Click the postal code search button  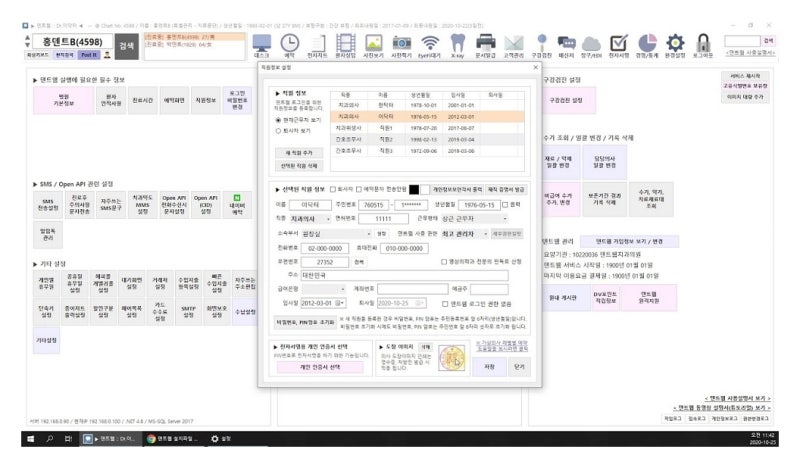[359, 262]
